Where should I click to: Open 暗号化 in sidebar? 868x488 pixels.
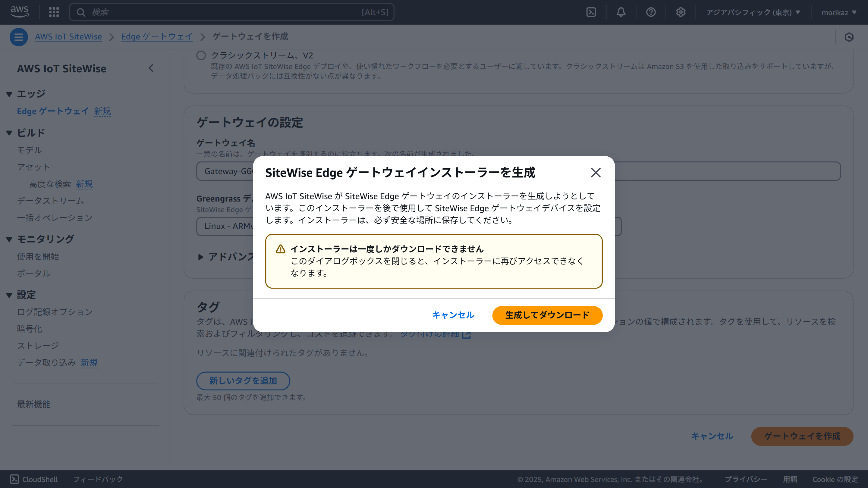click(x=30, y=329)
